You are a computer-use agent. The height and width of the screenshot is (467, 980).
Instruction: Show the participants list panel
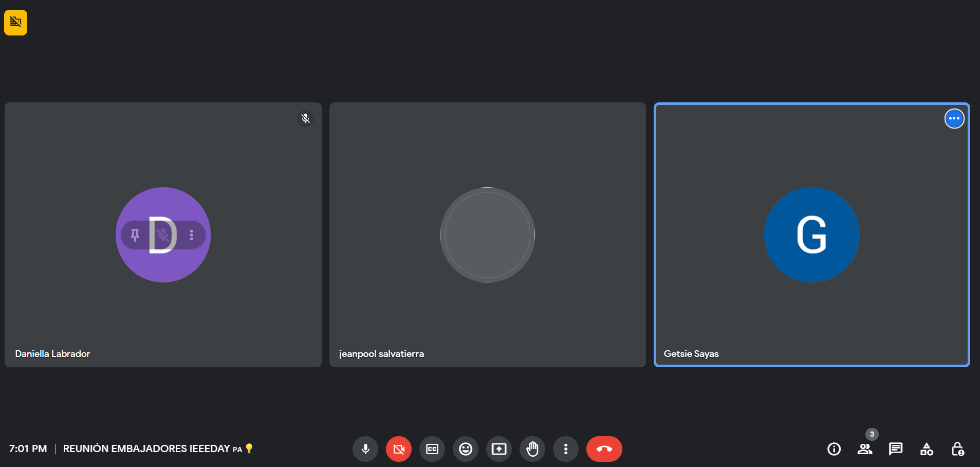tap(865, 449)
